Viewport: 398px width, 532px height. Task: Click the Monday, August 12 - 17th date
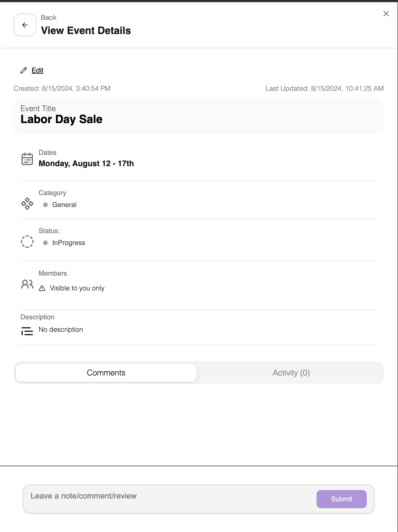point(86,164)
